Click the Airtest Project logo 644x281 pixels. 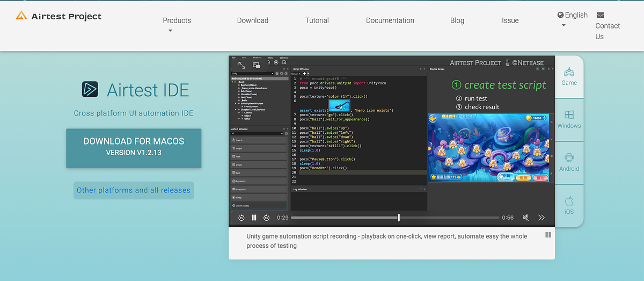point(58,16)
